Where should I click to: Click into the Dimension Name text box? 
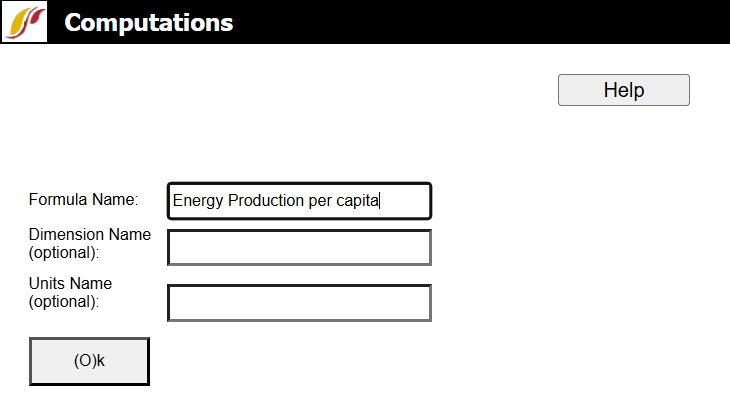tap(299, 247)
